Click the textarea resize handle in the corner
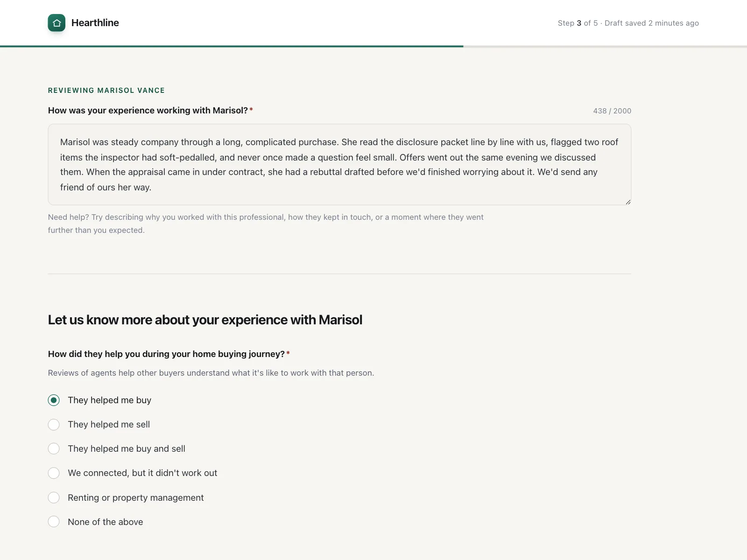The image size is (747, 560). [628, 202]
